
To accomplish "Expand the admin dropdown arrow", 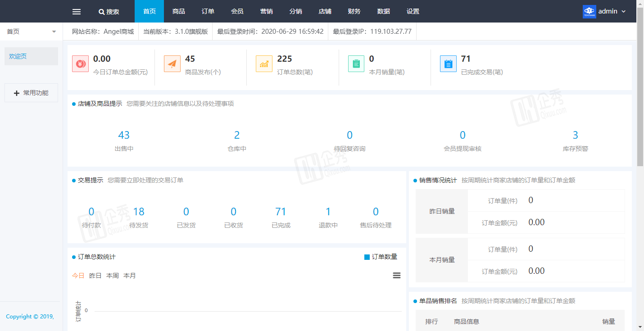I will click(x=624, y=12).
